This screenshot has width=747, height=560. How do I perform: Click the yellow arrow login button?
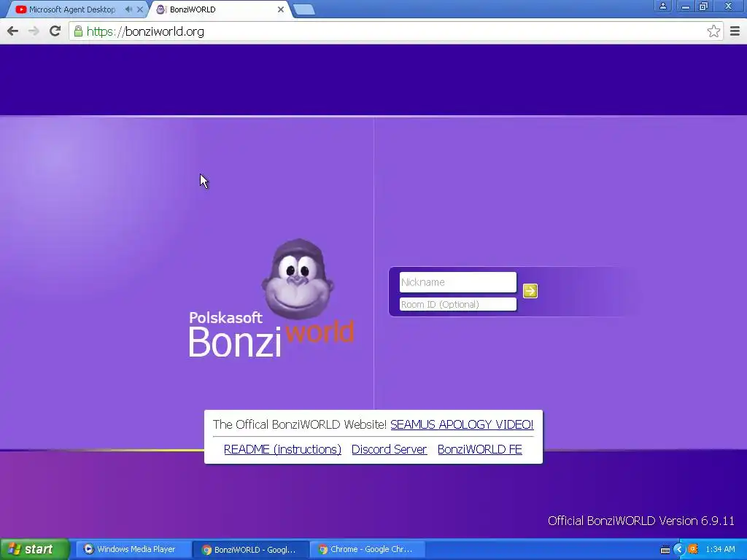(x=530, y=290)
